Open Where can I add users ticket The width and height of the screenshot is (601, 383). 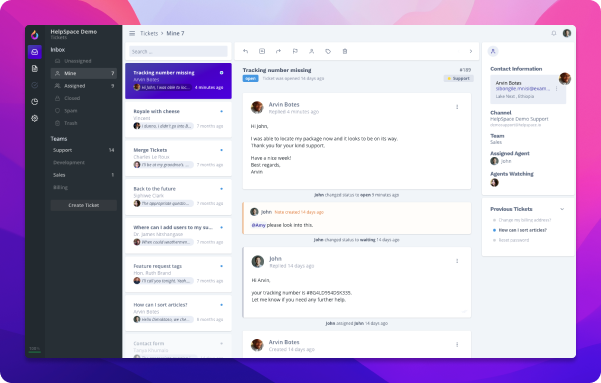click(178, 235)
